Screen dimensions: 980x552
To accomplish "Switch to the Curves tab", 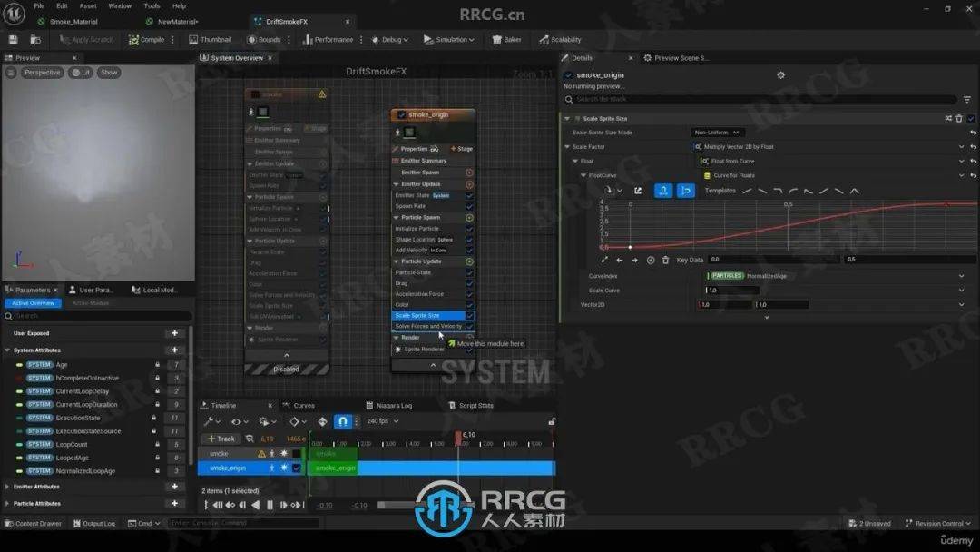I will 299,406.
